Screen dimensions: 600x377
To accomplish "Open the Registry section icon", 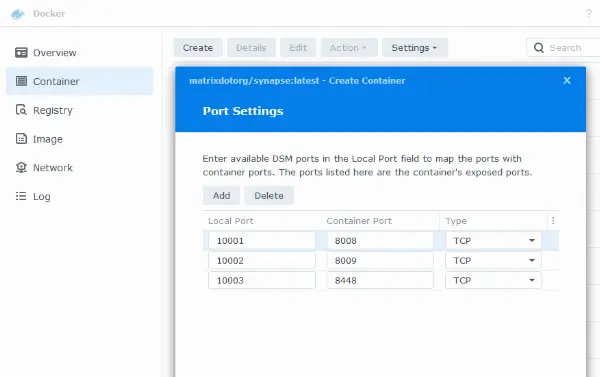I will (21, 110).
